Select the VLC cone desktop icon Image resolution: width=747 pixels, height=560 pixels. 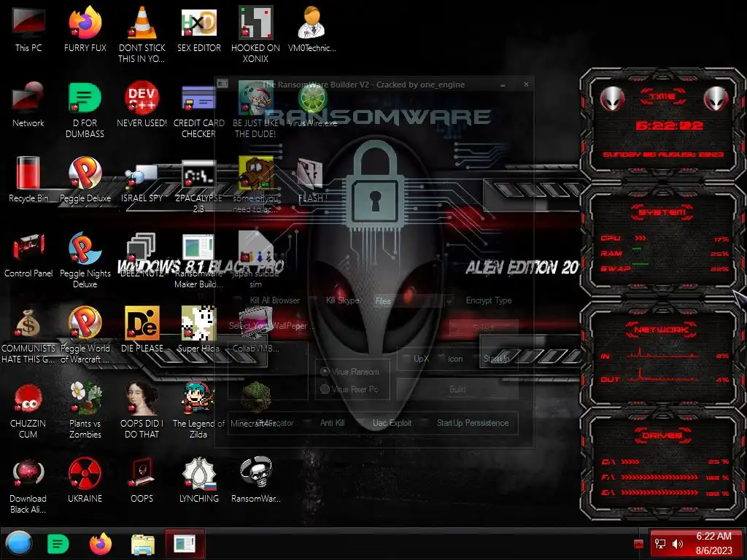(142, 34)
